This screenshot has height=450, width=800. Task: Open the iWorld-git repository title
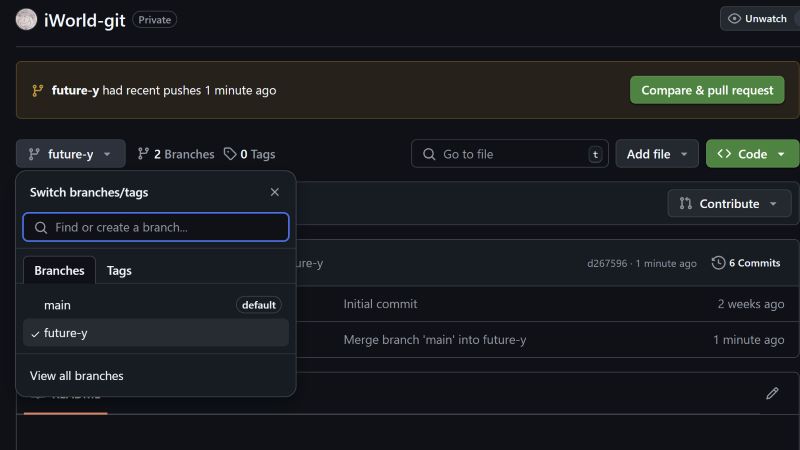pyautogui.click(x=84, y=20)
